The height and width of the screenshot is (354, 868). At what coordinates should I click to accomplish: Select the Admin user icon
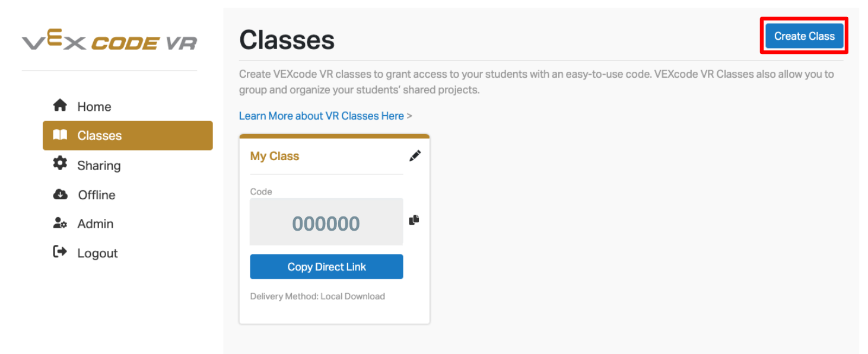pos(60,223)
